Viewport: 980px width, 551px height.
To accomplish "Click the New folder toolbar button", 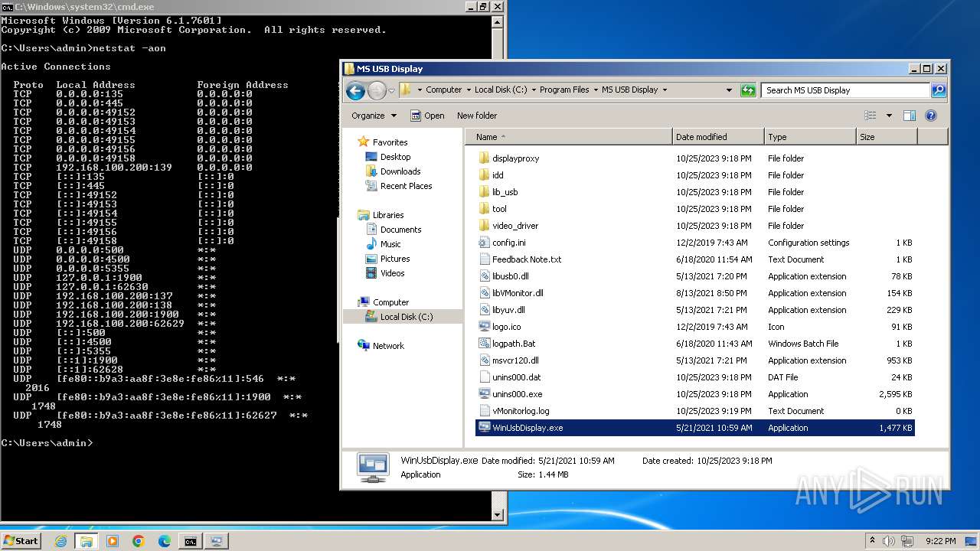I will coord(477,116).
